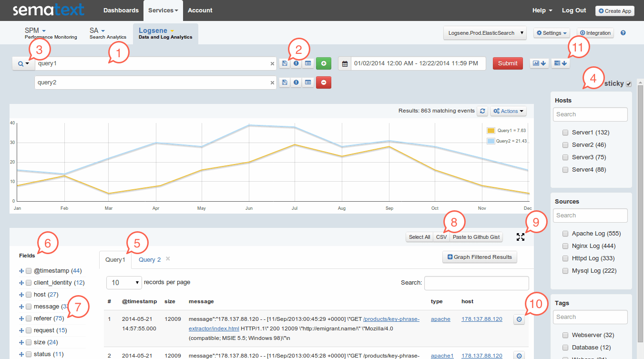Screen dimensions: 644x359
Task: Enable the Nginx Log source filter
Action: point(565,246)
